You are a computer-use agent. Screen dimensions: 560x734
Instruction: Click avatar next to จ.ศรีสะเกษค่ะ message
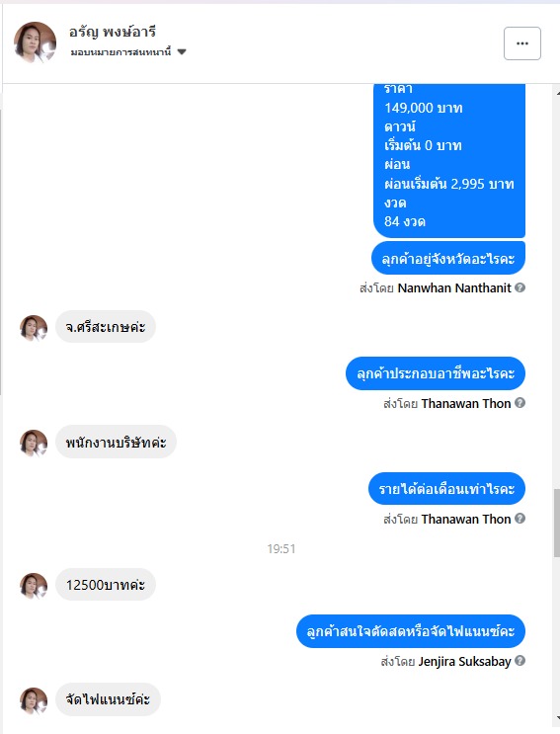(x=34, y=328)
